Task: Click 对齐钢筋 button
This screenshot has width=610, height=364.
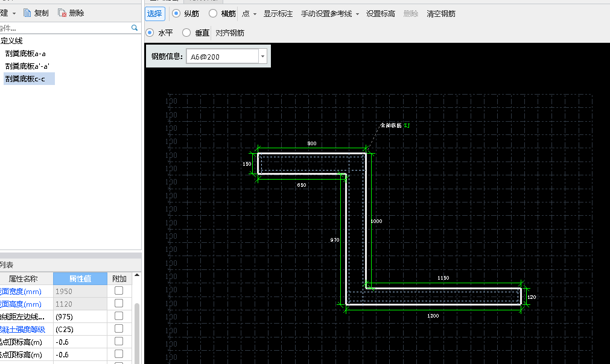Action: click(x=230, y=33)
